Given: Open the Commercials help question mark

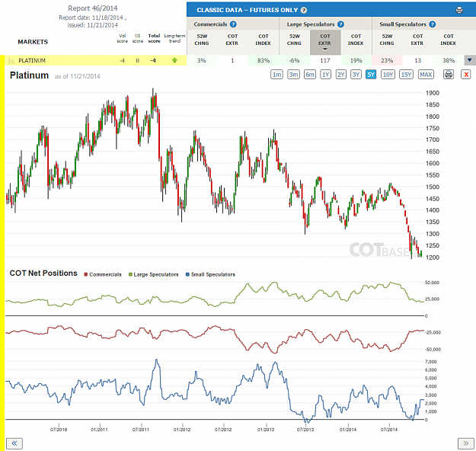Looking at the screenshot, I should (x=233, y=24).
